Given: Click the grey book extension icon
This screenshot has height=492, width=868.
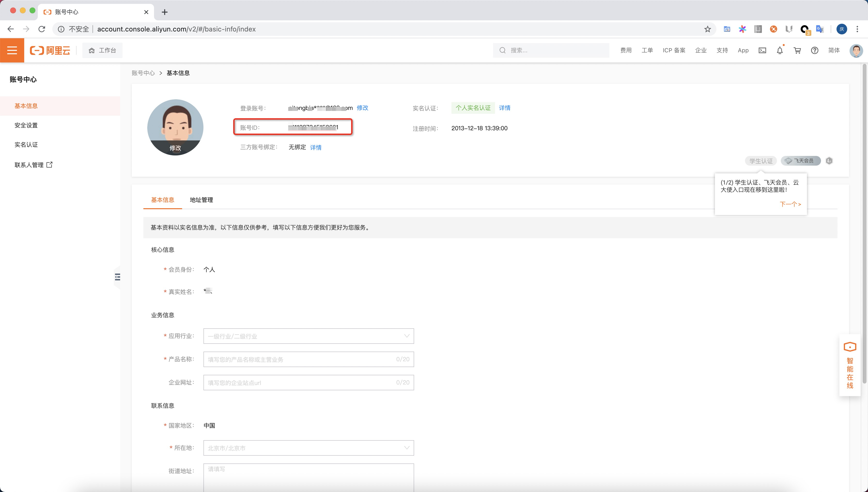Looking at the screenshot, I should click(x=758, y=29).
